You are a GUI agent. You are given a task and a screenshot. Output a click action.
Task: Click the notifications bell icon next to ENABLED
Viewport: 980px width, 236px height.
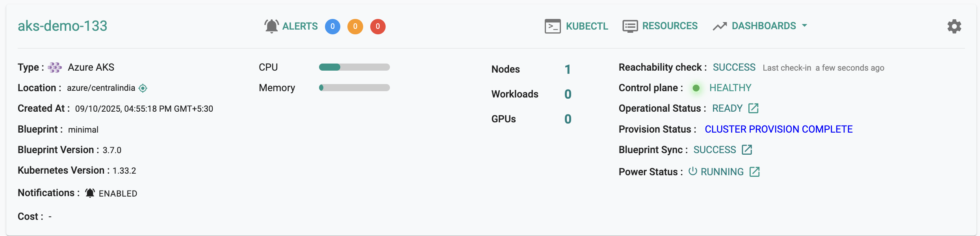pyautogui.click(x=90, y=193)
